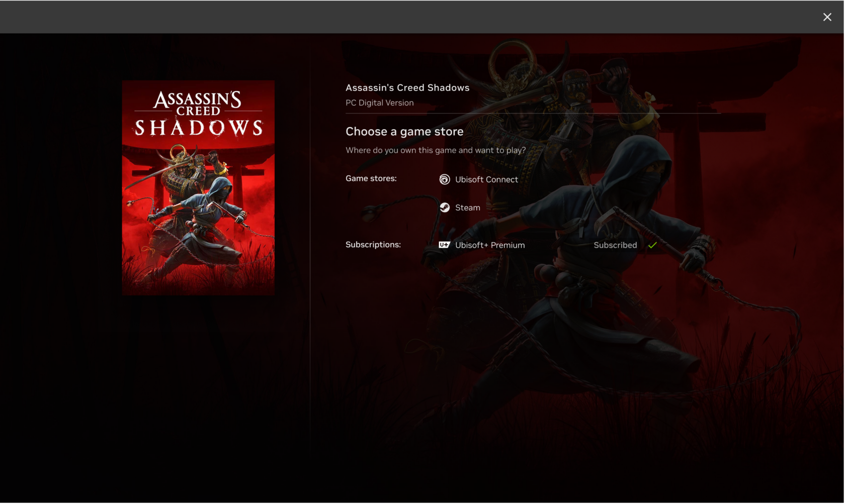The width and height of the screenshot is (845, 504).
Task: Click the Subscribed status label
Action: point(615,245)
